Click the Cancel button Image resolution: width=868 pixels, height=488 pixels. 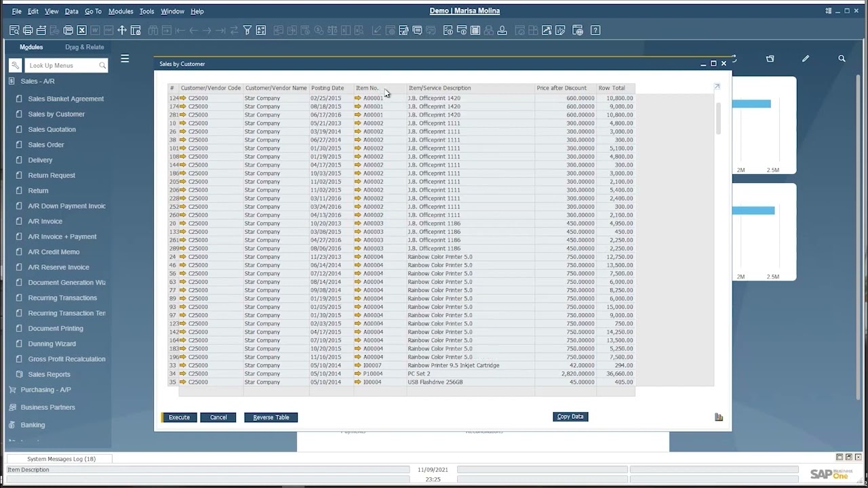coord(218,418)
